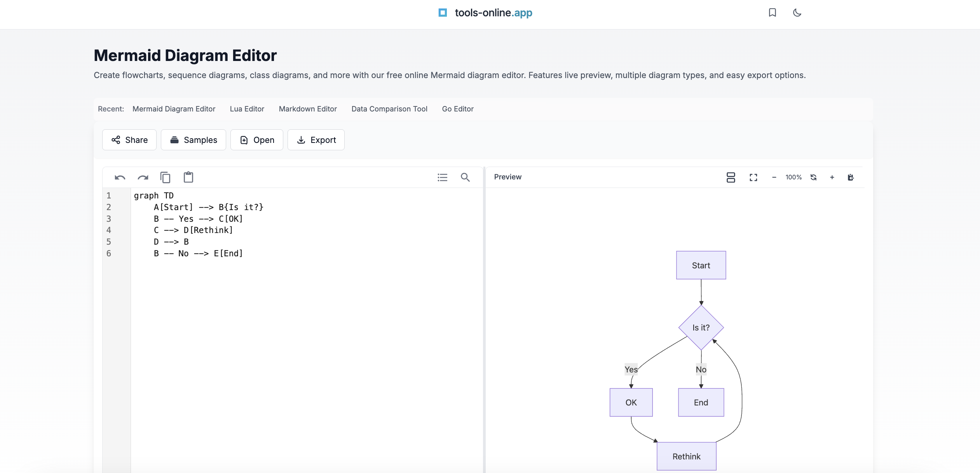Open the Export options menu

pyautogui.click(x=316, y=140)
